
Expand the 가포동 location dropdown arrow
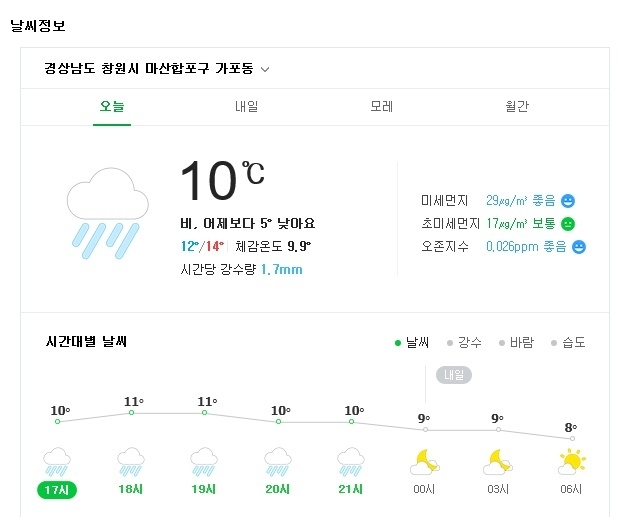(x=265, y=70)
